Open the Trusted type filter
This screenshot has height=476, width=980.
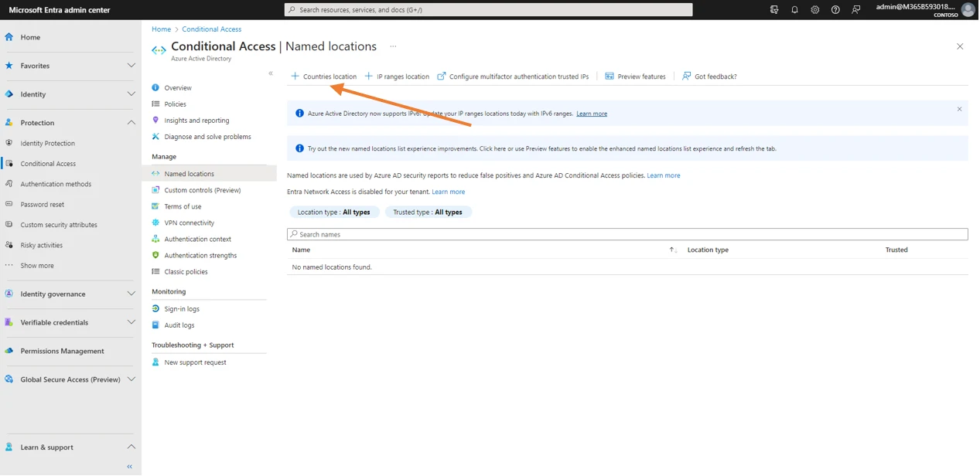click(428, 212)
